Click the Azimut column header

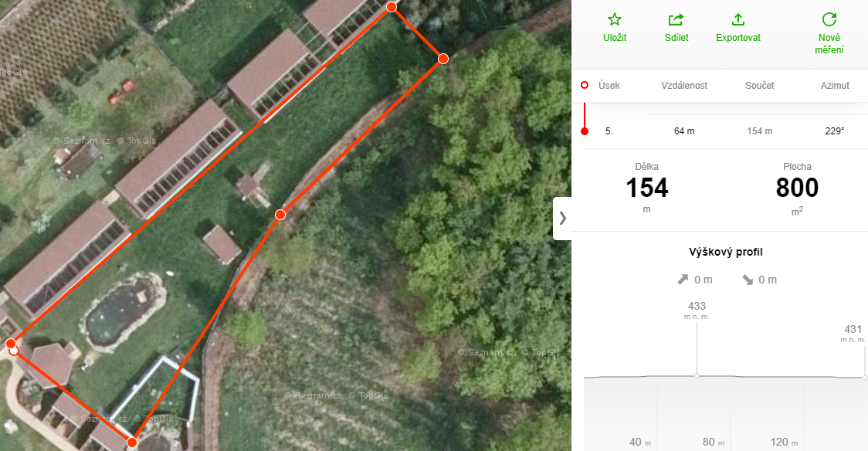(x=835, y=85)
